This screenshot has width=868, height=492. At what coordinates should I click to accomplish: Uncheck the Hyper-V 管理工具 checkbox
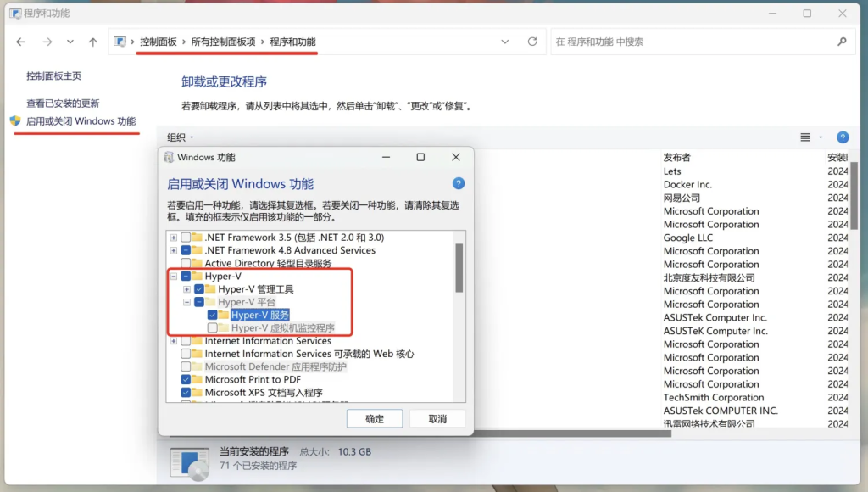tap(199, 288)
